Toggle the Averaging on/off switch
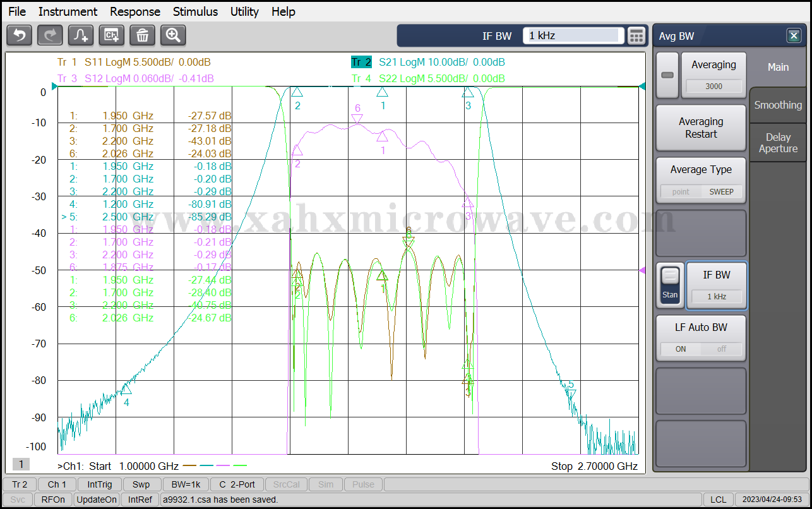This screenshot has height=509, width=812. [x=667, y=75]
